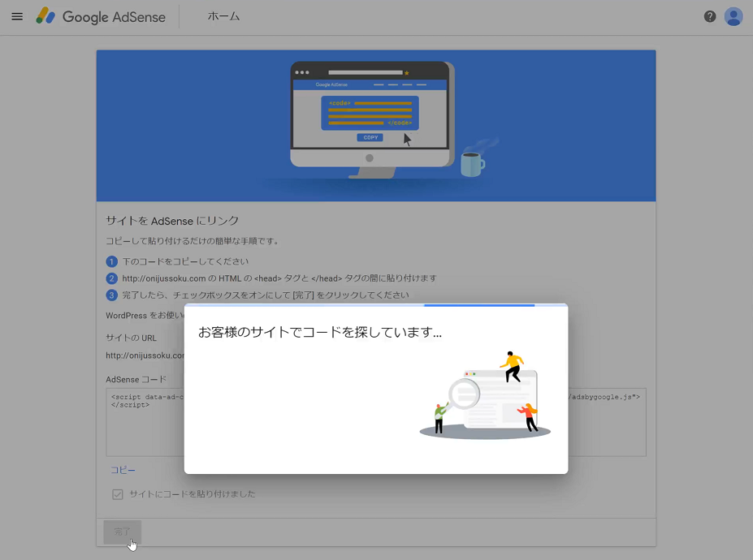This screenshot has width=753, height=560.
Task: Click the step 1 下のコードをコピーしてください text
Action: tap(185, 261)
